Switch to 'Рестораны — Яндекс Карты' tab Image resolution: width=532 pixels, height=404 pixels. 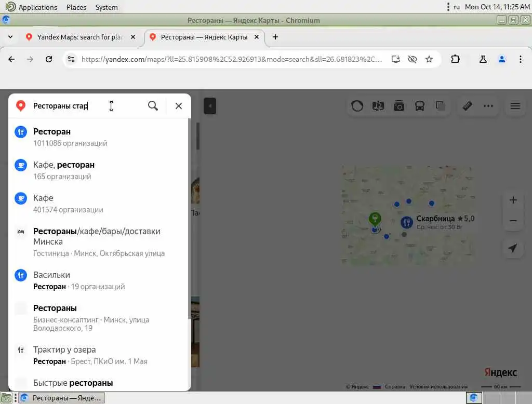point(204,37)
